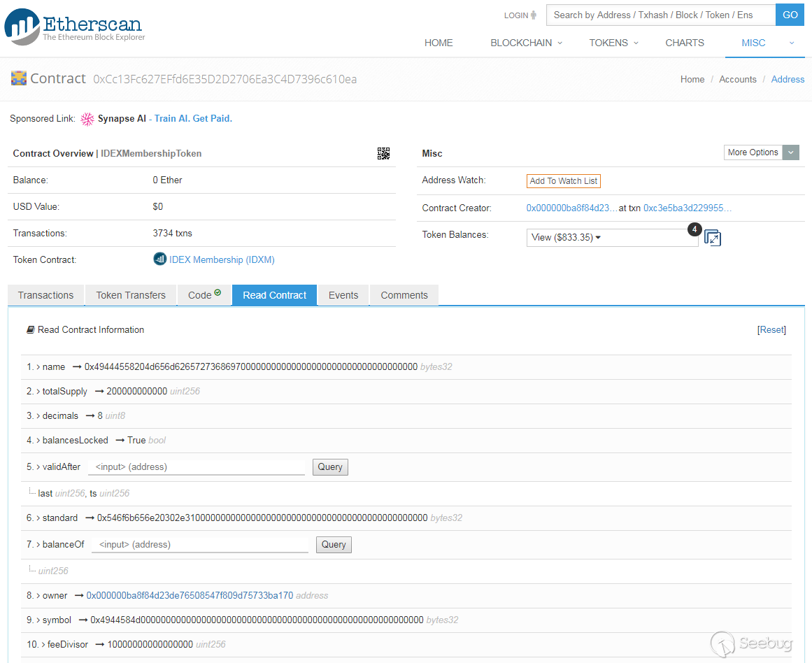Select the '3734 txns' transactions value
The height and width of the screenshot is (663, 812).
point(173,234)
